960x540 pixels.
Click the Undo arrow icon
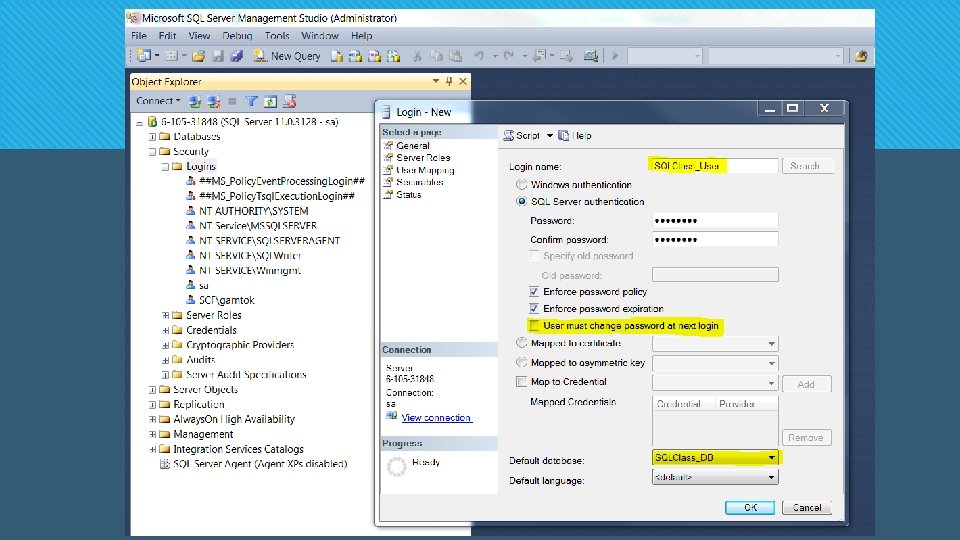(479, 56)
